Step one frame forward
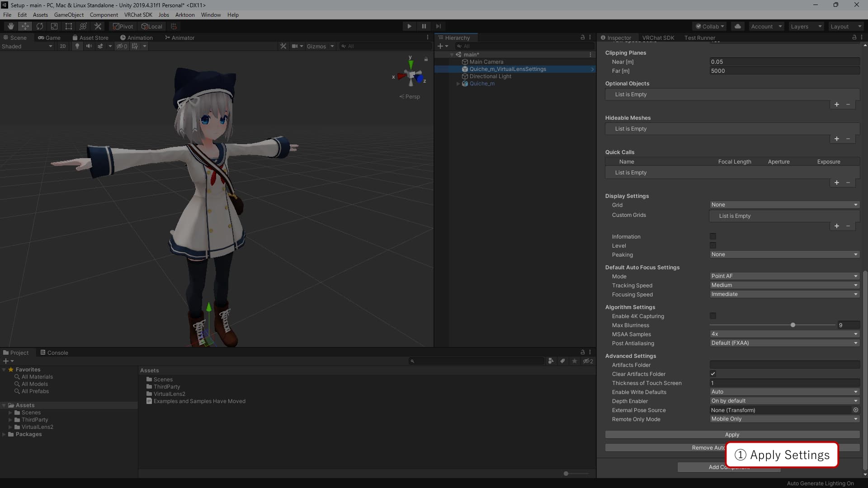The height and width of the screenshot is (488, 868). pos(438,26)
